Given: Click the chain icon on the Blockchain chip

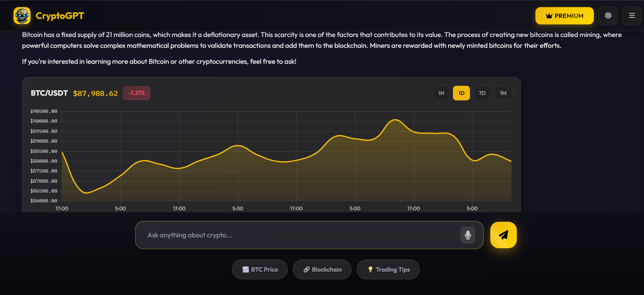Looking at the screenshot, I should [x=307, y=269].
